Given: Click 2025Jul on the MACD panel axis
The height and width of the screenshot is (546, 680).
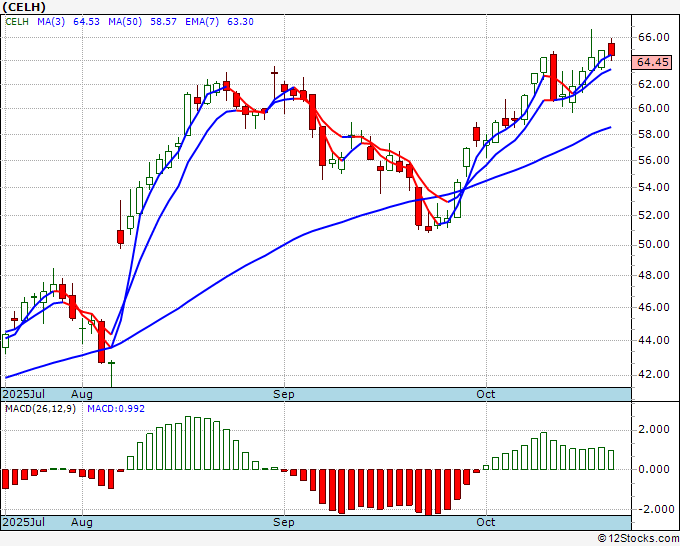Looking at the screenshot, I should coord(24,522).
